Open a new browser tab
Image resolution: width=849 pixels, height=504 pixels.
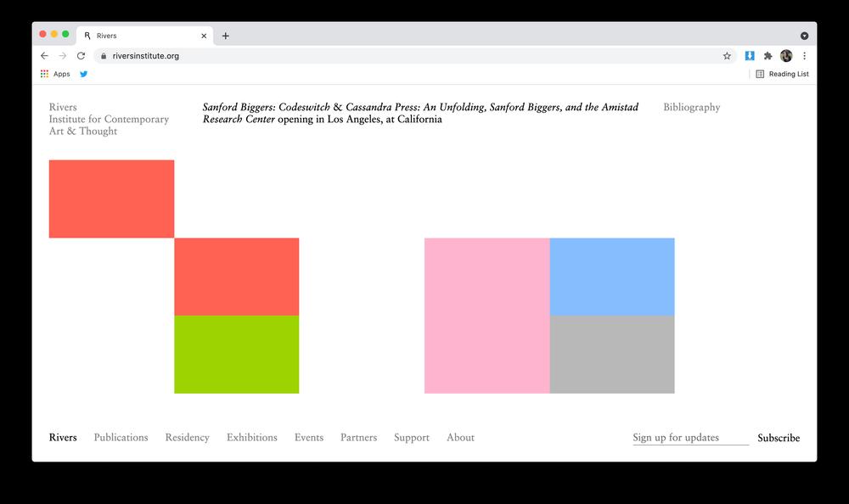[x=225, y=36]
